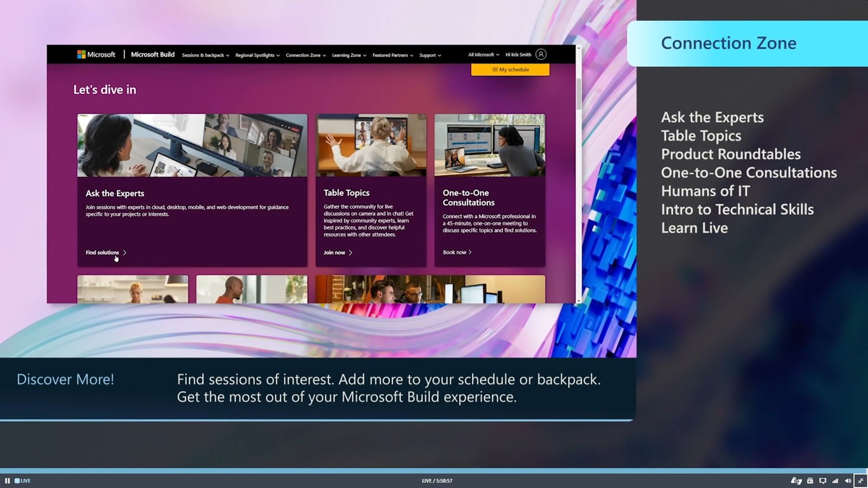The height and width of the screenshot is (488, 868).
Task: Click the 'One-to-One Consultations' card heading
Action: [469, 198]
